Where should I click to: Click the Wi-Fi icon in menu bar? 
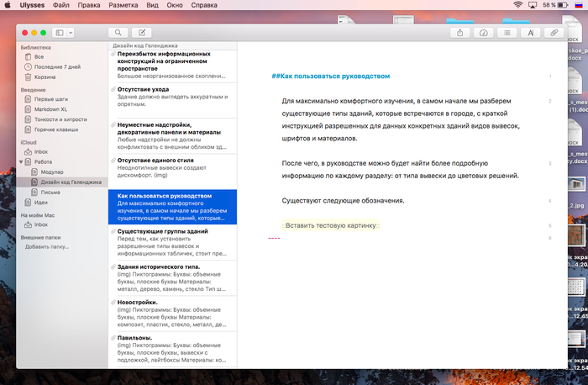[517, 5]
